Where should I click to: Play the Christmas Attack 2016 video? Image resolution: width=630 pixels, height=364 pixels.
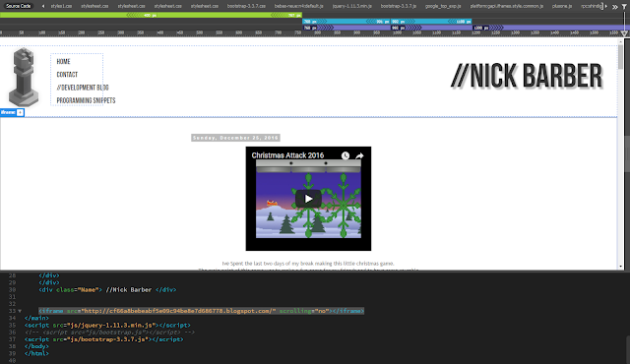pos(308,199)
